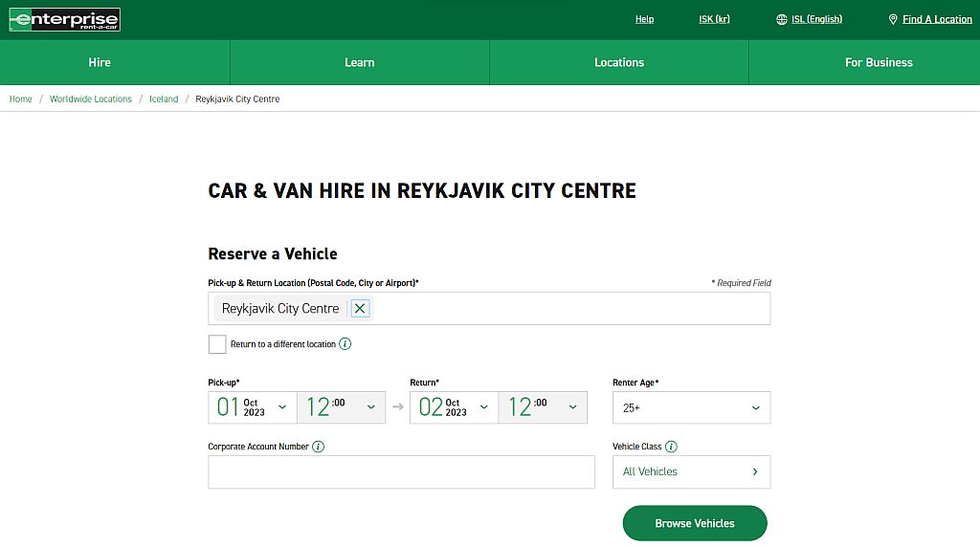The height and width of the screenshot is (547, 980).
Task: Expand the All Vehicles class selector
Action: coord(691,472)
